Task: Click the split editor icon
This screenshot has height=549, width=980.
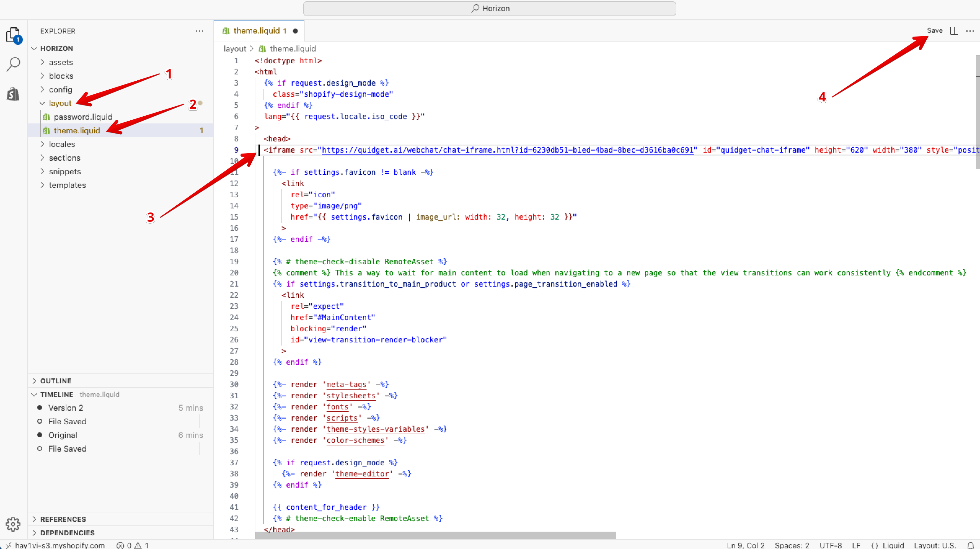Action: 954,30
